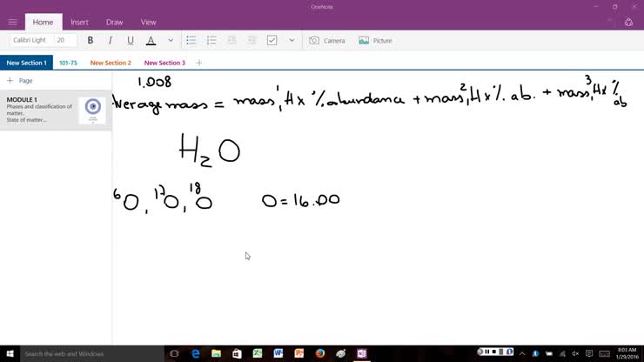Toggle the to-do tag checkbox
This screenshot has height=362, width=644.
click(272, 40)
